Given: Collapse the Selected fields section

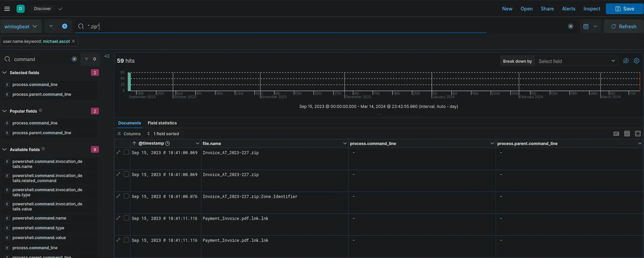Looking at the screenshot, I should pyautogui.click(x=5, y=73).
